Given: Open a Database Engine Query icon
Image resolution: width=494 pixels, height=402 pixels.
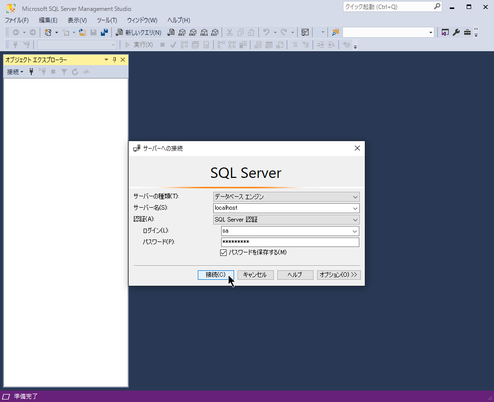Looking at the screenshot, I should 171,32.
